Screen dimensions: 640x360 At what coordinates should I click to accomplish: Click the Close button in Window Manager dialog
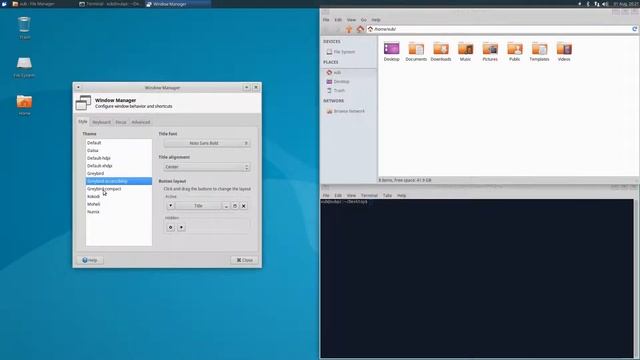click(244, 260)
